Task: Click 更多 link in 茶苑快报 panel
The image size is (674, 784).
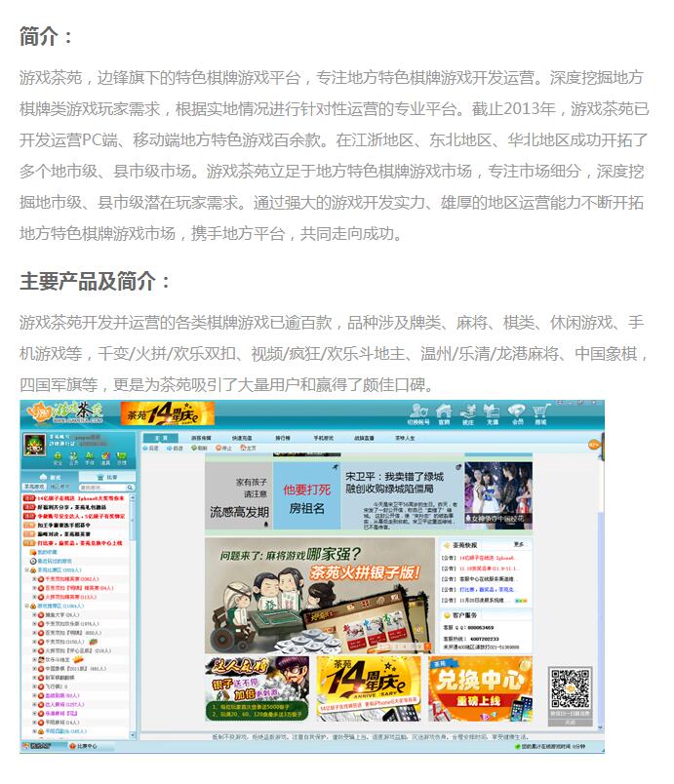Action: pos(519,544)
